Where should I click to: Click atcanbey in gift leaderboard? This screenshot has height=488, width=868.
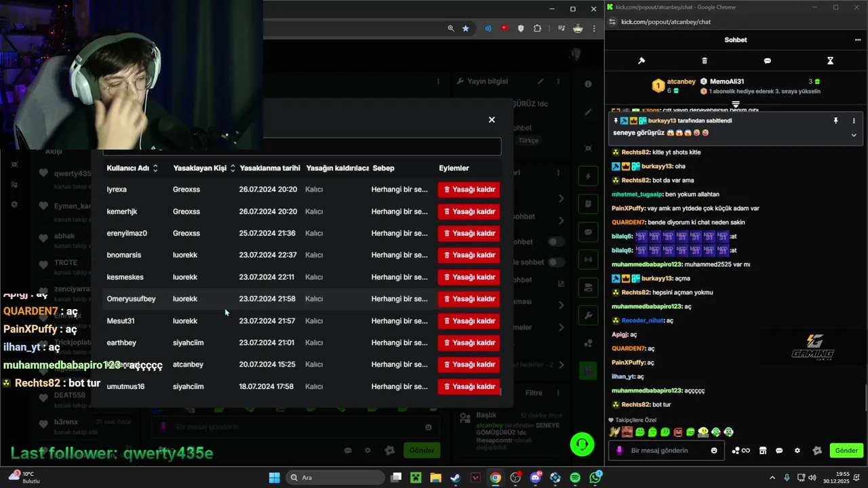click(x=681, y=81)
